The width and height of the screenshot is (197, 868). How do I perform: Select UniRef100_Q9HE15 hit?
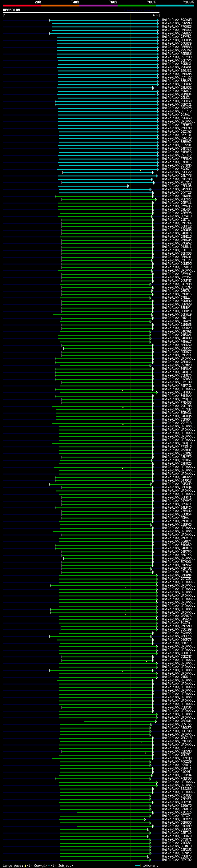point(176,236)
